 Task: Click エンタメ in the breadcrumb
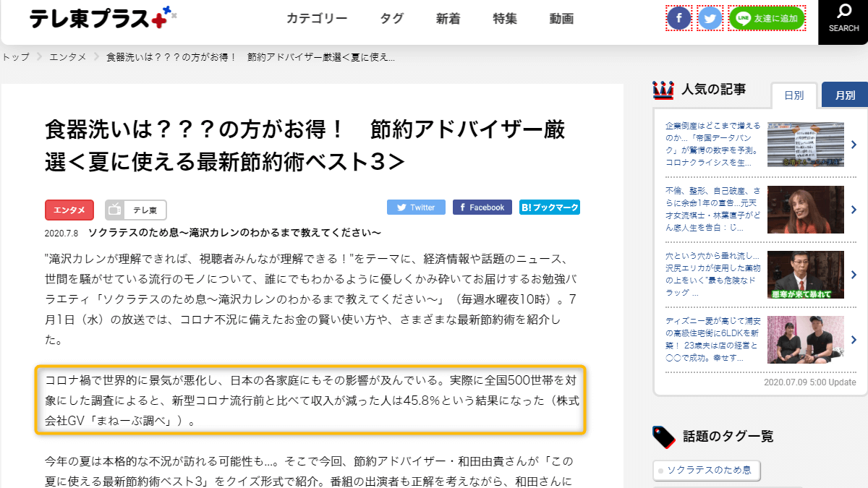tap(68, 57)
